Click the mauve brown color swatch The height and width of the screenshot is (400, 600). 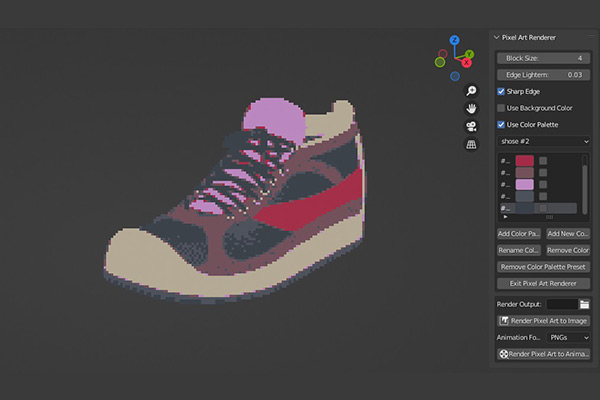[x=525, y=173]
